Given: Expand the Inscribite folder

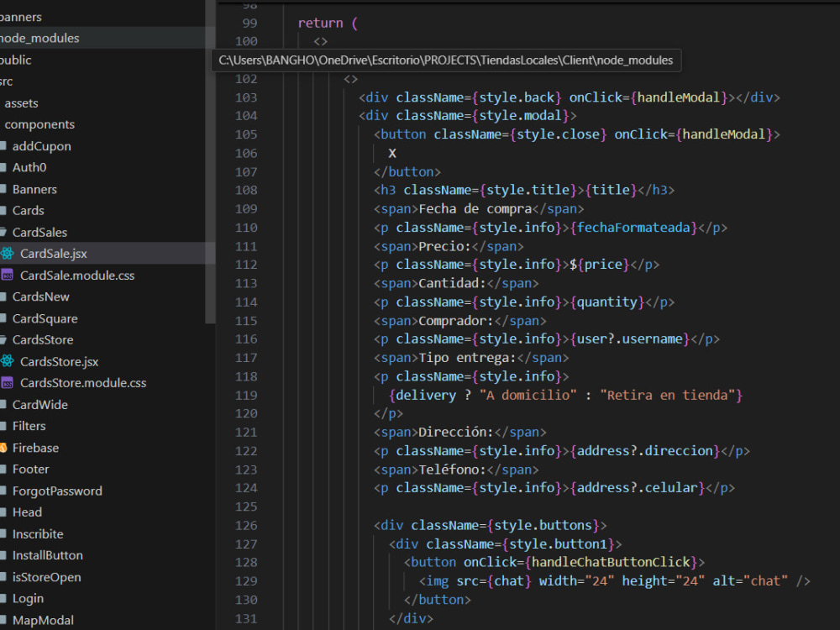Looking at the screenshot, I should pyautogui.click(x=38, y=534).
